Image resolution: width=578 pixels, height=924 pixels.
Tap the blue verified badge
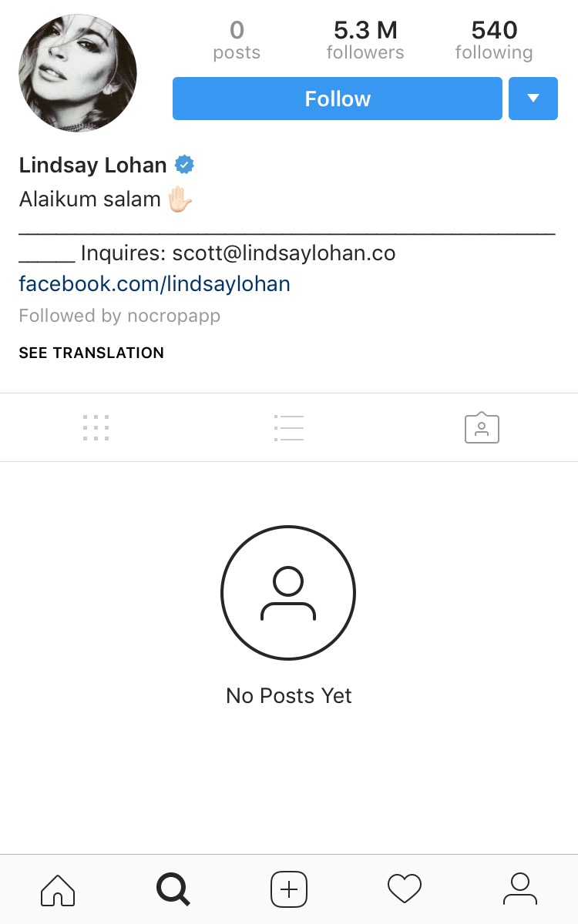(x=184, y=165)
